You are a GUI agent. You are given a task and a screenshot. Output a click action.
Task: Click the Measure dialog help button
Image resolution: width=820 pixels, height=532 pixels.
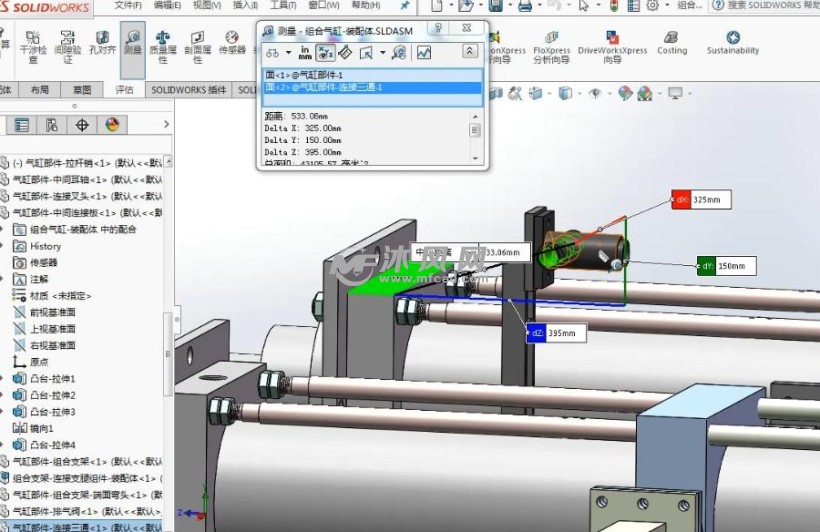click(439, 28)
